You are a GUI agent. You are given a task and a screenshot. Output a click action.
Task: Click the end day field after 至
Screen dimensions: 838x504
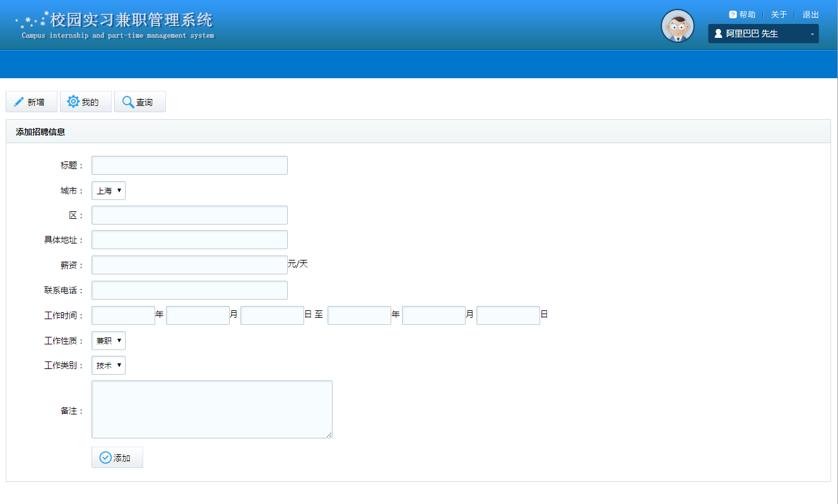pyautogui.click(x=508, y=315)
